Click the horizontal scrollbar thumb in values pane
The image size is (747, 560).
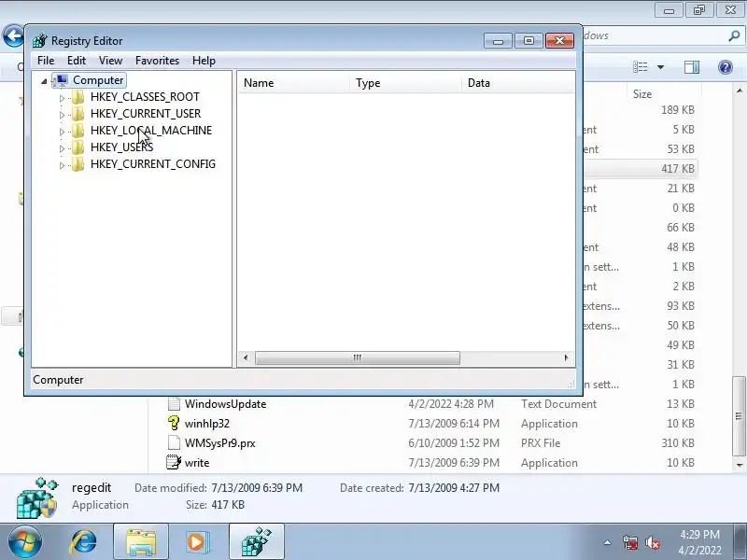pos(358,357)
